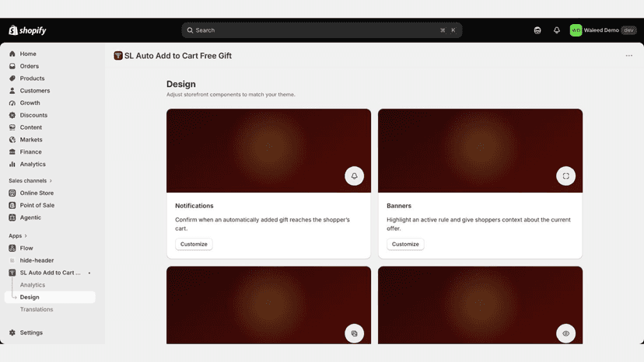
Task: Open the Waleed Demo account menu
Action: pos(603,30)
